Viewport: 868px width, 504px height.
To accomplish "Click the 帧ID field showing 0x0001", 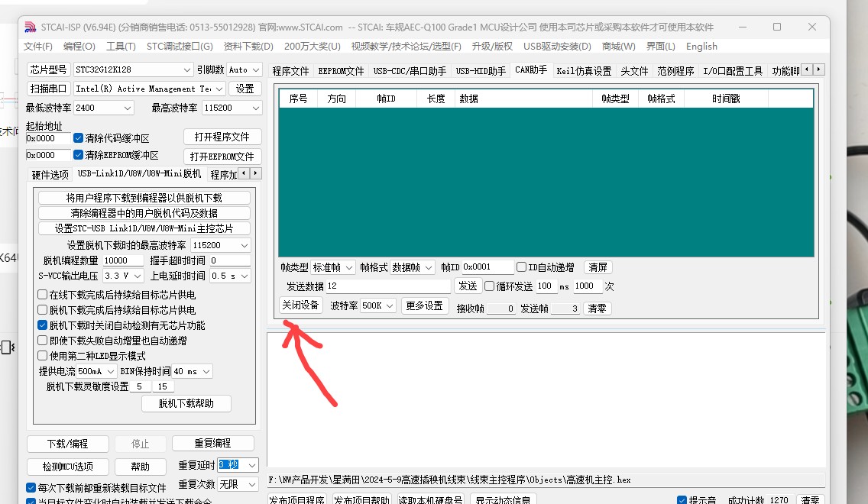I will coord(487,267).
